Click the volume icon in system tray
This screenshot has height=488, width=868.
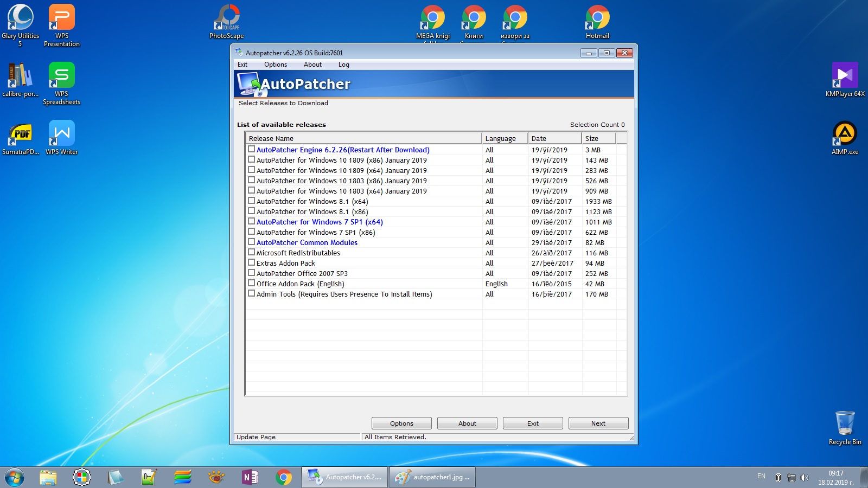click(x=805, y=478)
